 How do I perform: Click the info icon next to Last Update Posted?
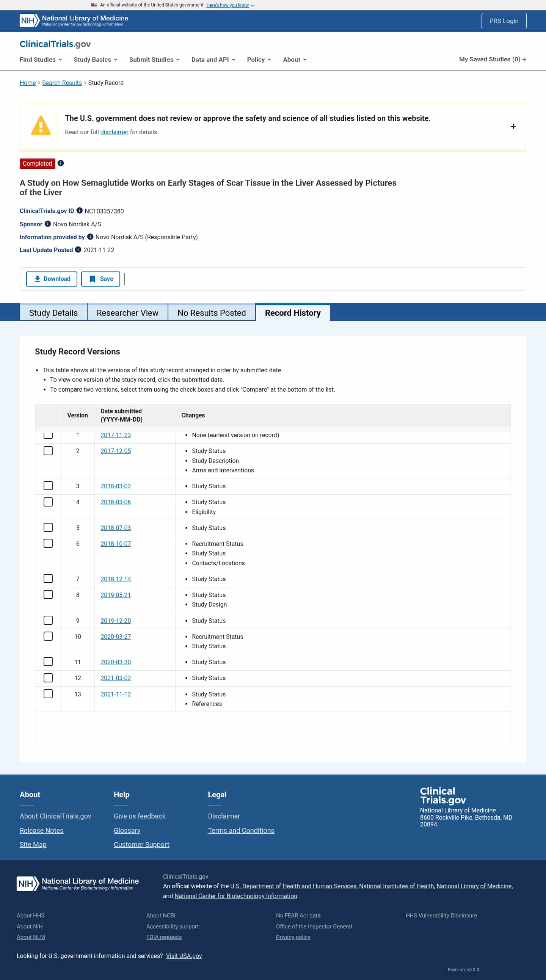click(78, 249)
